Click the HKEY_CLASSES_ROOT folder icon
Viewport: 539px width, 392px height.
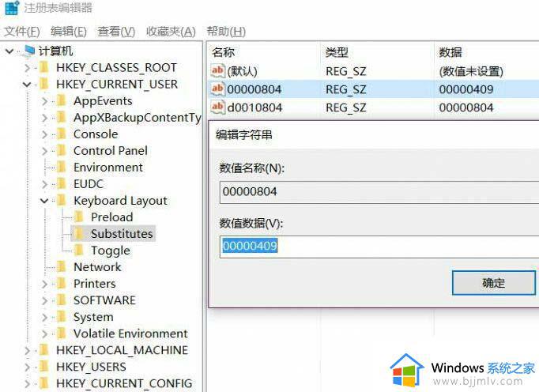click(44, 67)
